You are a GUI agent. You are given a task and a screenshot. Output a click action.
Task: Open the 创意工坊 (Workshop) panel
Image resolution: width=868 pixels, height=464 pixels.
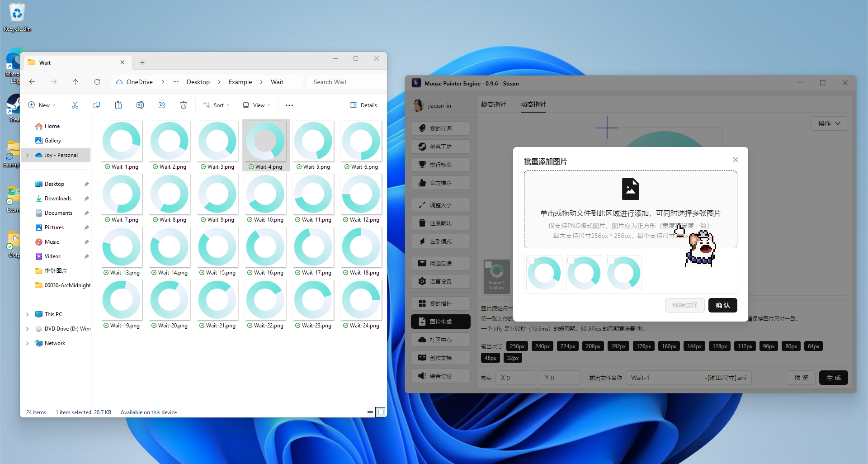click(441, 146)
